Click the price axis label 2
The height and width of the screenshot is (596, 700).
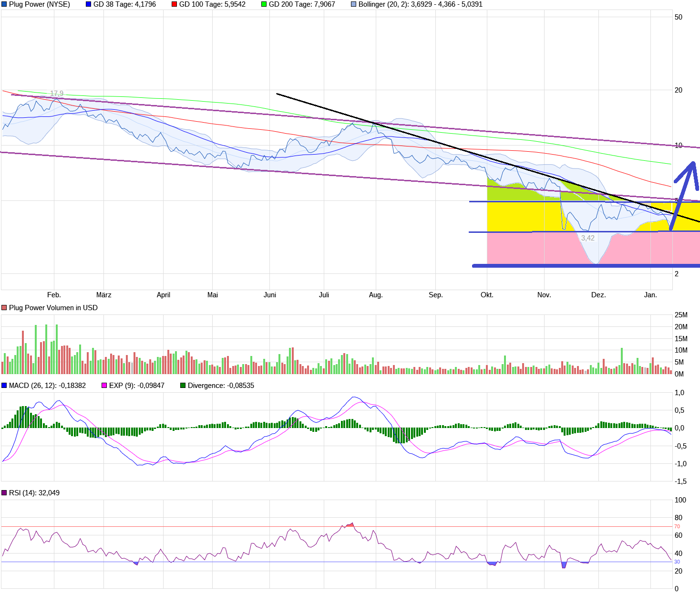tap(677, 274)
